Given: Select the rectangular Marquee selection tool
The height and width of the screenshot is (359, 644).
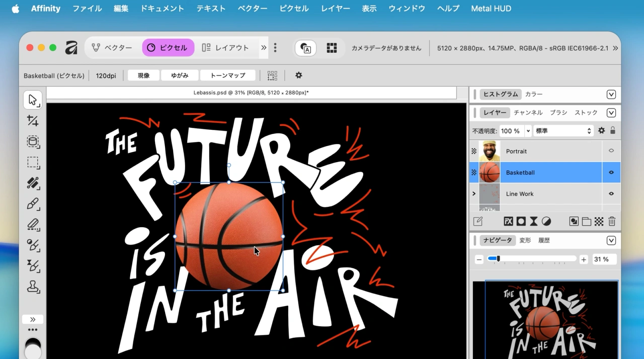Looking at the screenshot, I should [33, 162].
